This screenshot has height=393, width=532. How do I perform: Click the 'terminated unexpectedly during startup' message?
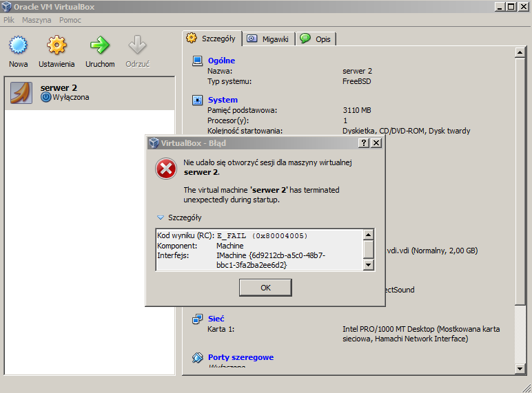261,195
